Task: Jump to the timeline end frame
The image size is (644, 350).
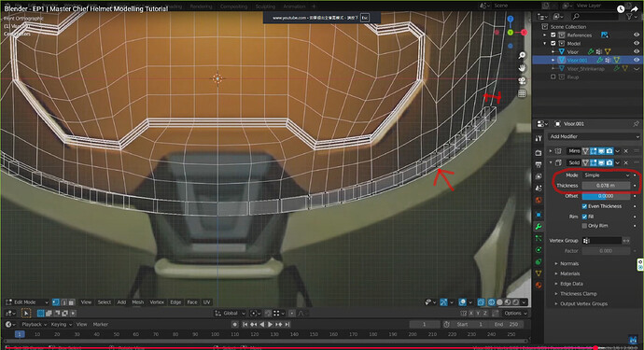Action: coord(287,324)
